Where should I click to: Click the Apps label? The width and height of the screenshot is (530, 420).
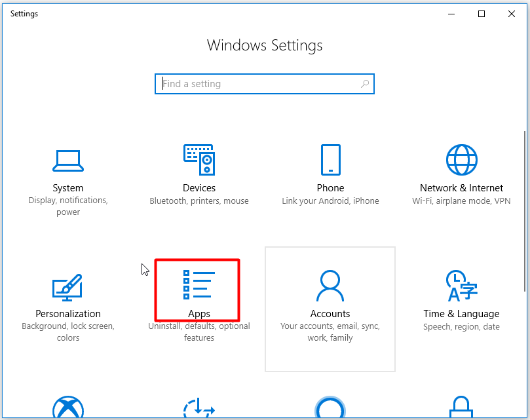coord(199,314)
